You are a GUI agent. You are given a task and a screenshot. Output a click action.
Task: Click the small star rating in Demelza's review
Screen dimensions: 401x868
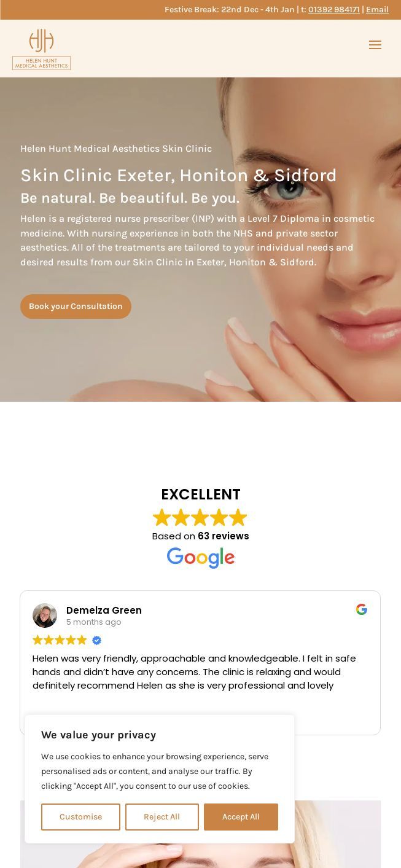pyautogui.click(x=60, y=640)
